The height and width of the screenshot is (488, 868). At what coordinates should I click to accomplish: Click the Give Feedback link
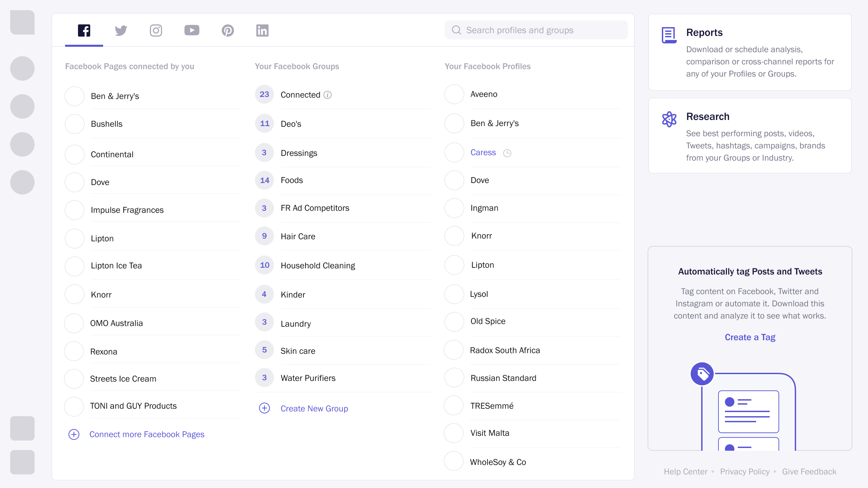pyautogui.click(x=809, y=472)
